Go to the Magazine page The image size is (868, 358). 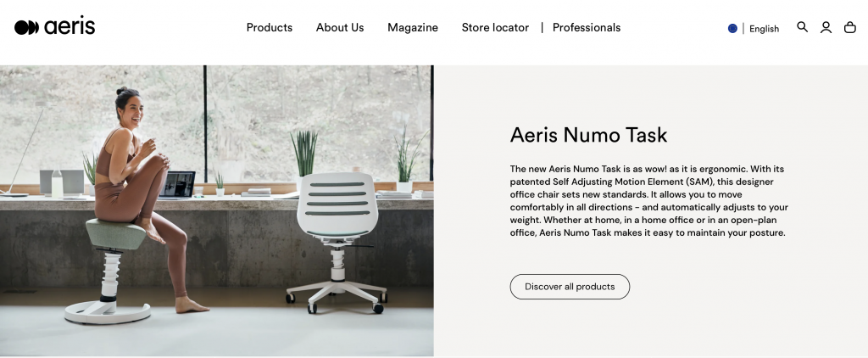413,27
